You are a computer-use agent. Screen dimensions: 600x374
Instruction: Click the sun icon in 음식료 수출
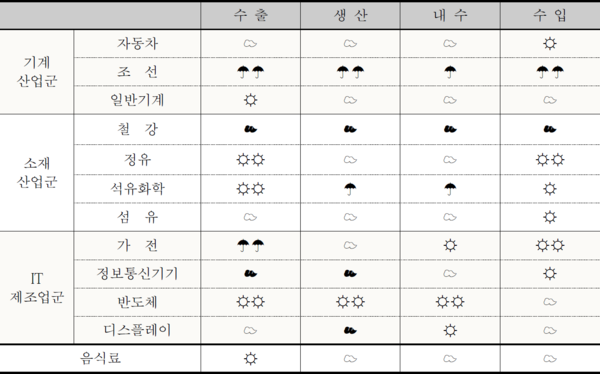click(x=251, y=359)
